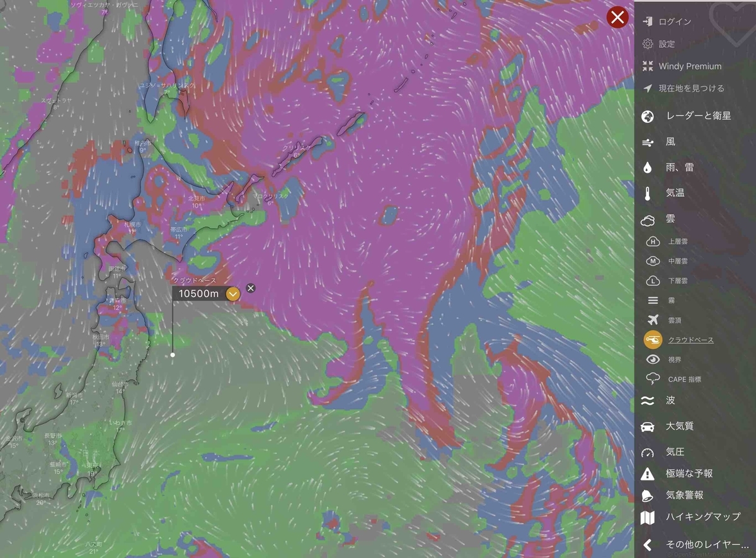Select the 波 waves layer icon
Screen dimensions: 756x558
click(648, 400)
